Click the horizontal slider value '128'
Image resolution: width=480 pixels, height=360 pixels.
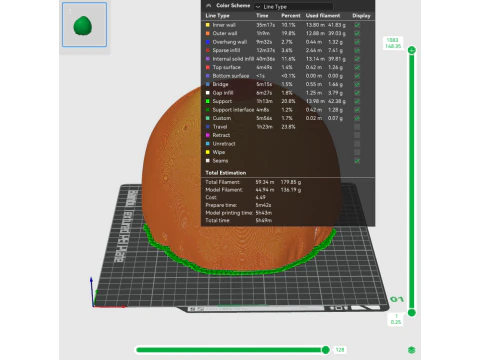340,350
